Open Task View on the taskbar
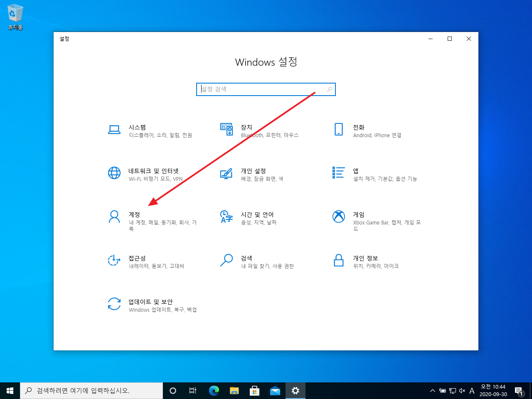 (x=193, y=391)
